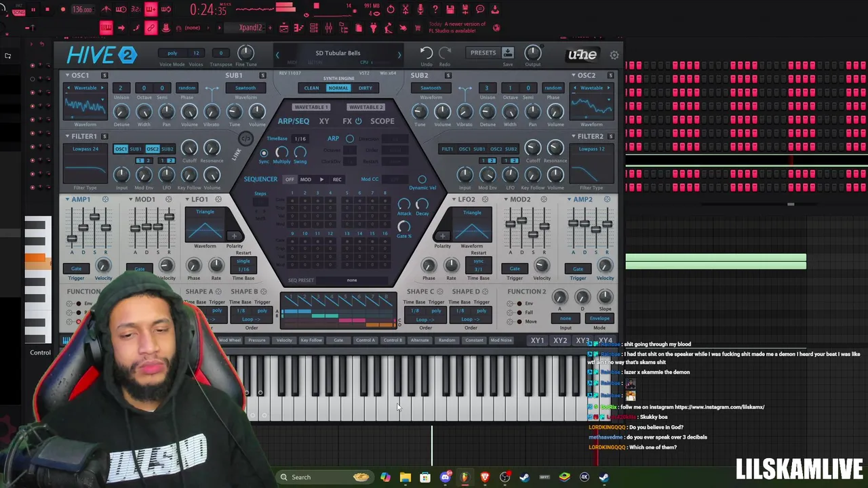Click the FL Studio record button

click(x=62, y=9)
